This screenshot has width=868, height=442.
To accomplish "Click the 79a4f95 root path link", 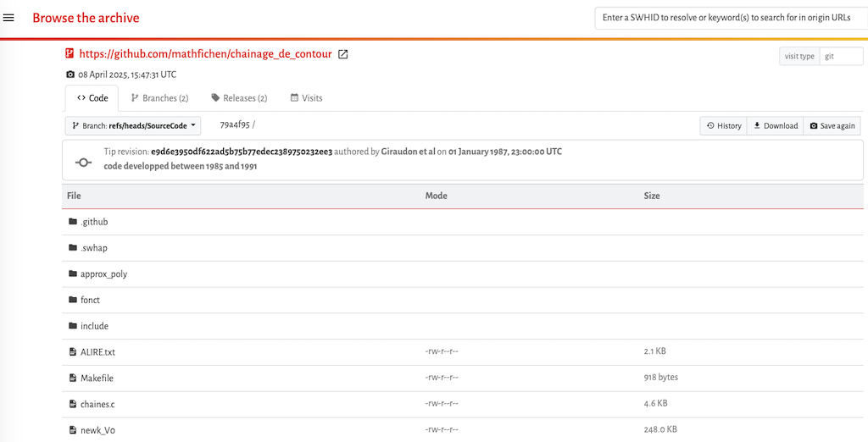I will pyautogui.click(x=235, y=124).
